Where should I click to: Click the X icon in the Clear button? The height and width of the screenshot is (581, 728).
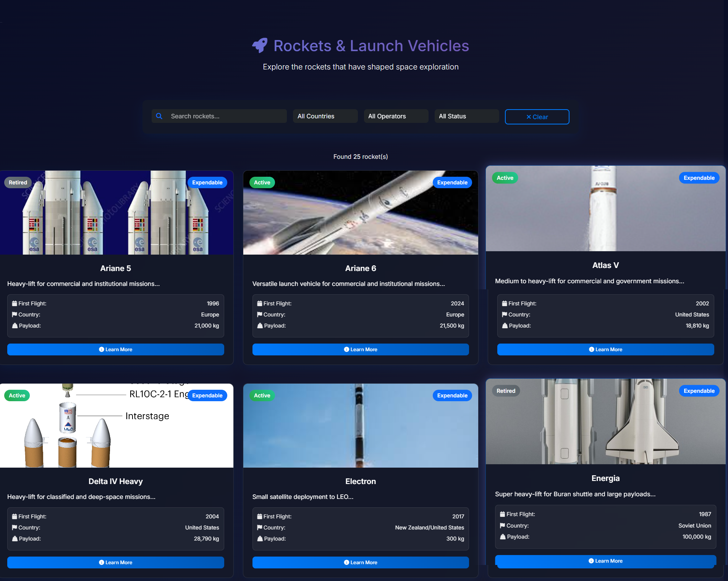tap(529, 117)
